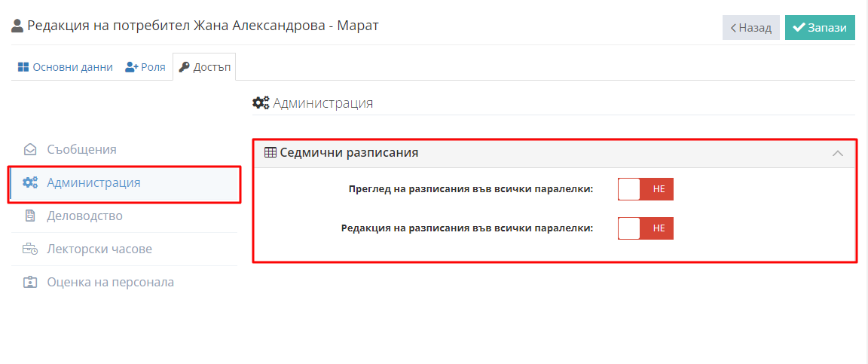Open Лекторски часове in the side menu
The image size is (868, 364).
pyautogui.click(x=124, y=249)
